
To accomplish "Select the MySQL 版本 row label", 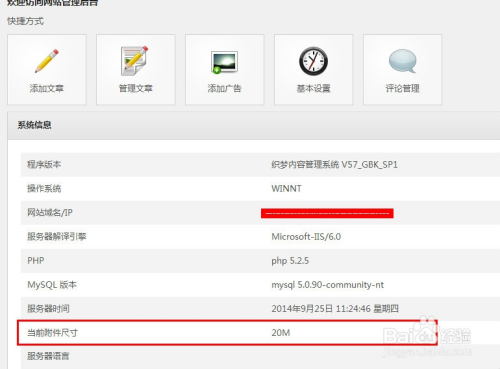I will pyautogui.click(x=52, y=285).
